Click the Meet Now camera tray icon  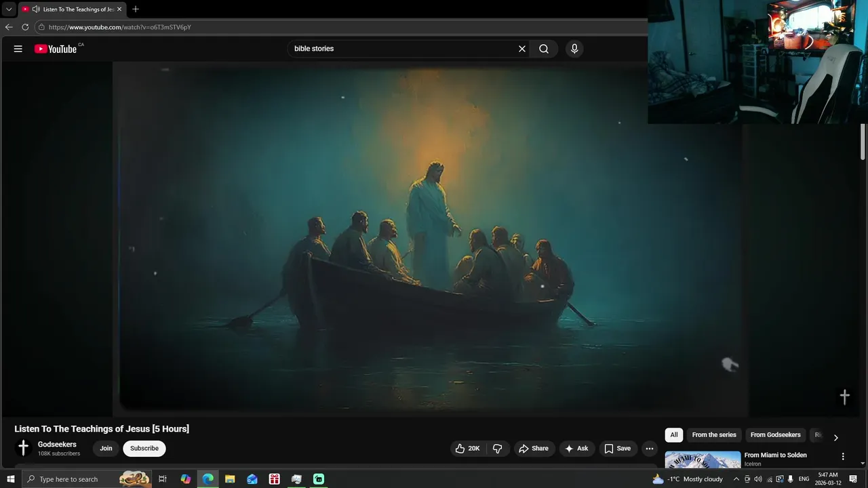coord(747,479)
